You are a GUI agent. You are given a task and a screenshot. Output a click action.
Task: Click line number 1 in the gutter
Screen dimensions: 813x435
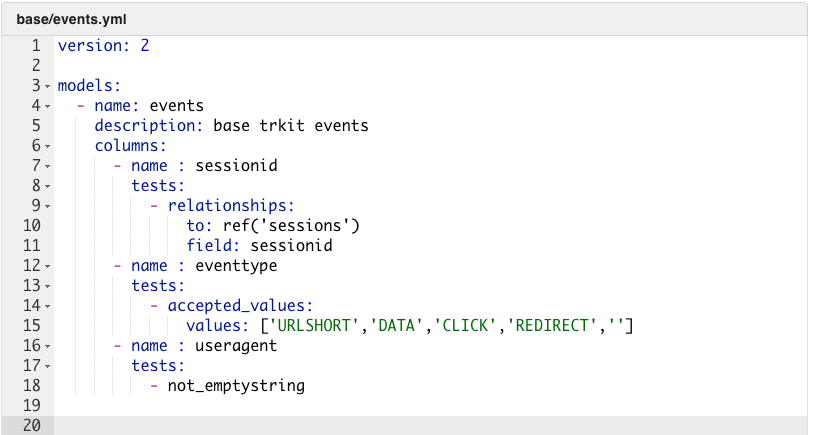(35, 46)
